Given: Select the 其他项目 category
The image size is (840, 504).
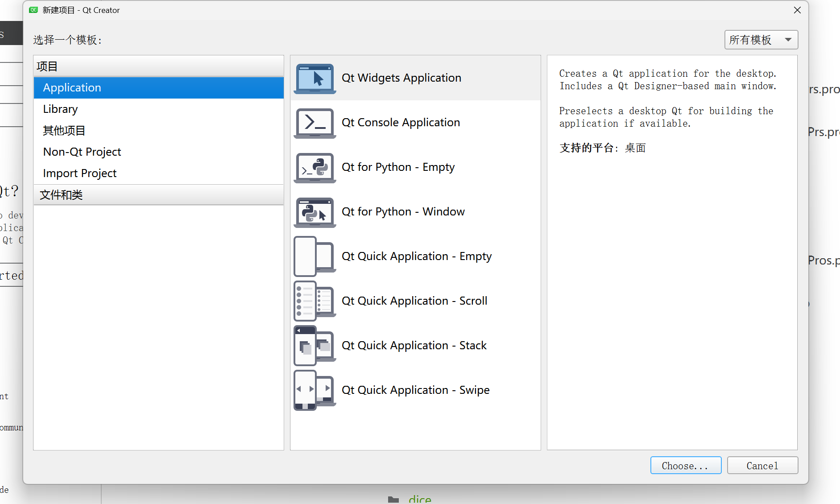Looking at the screenshot, I should tap(159, 130).
